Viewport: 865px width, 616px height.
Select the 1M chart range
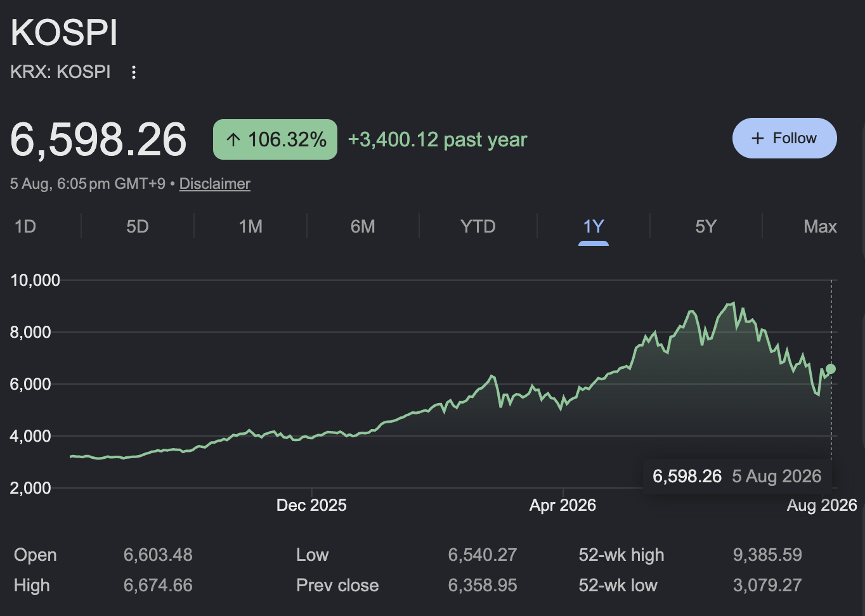pos(250,226)
